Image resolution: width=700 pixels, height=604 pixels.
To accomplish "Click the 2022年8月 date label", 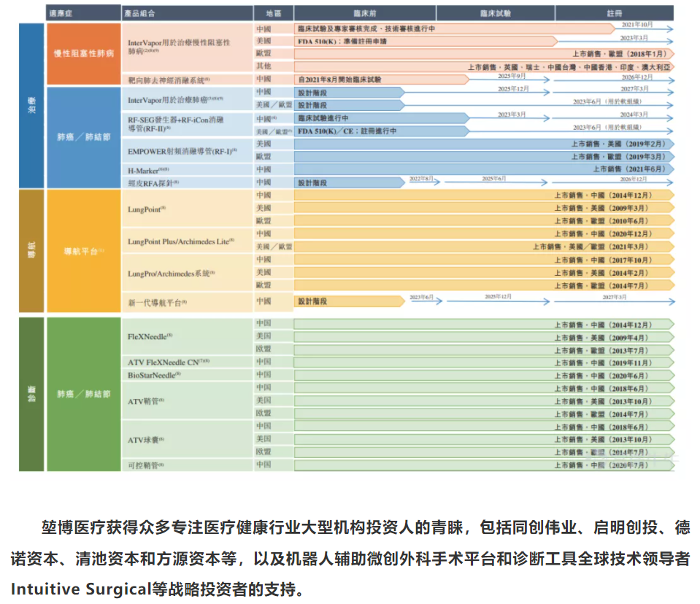I will [x=421, y=179].
